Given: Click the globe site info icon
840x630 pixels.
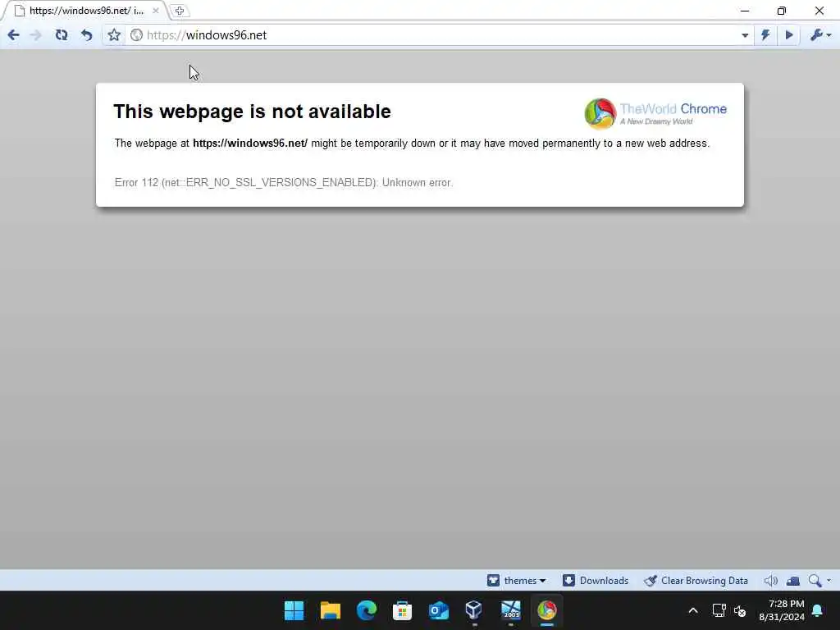Looking at the screenshot, I should (137, 34).
